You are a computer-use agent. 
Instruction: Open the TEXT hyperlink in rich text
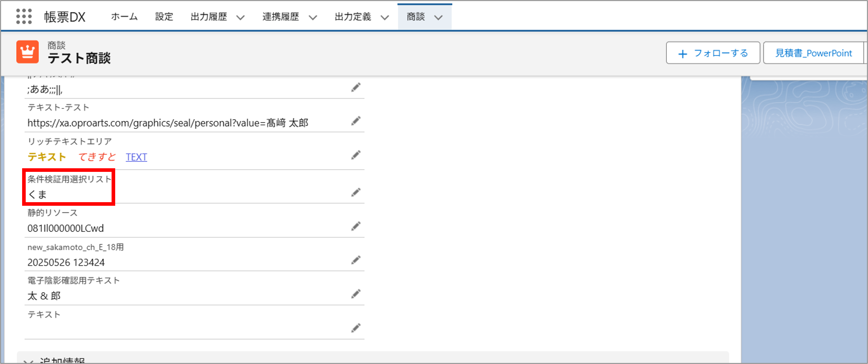[x=136, y=157]
